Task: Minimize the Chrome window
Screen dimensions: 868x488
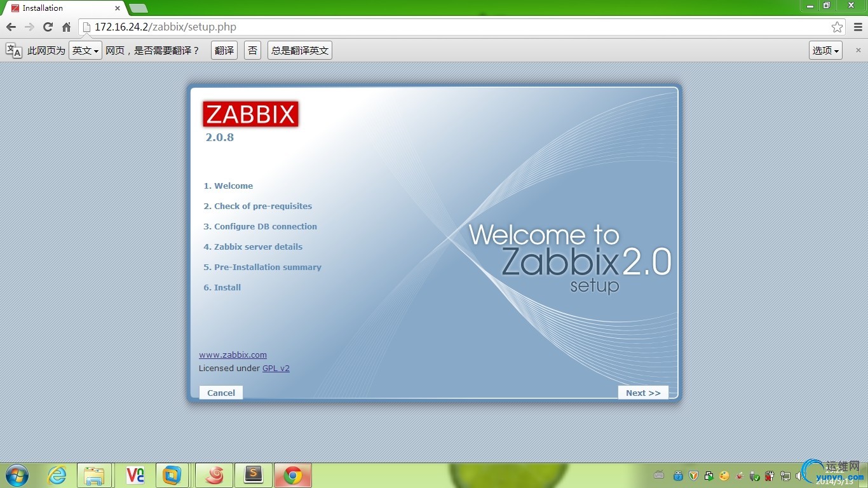Action: point(810,6)
